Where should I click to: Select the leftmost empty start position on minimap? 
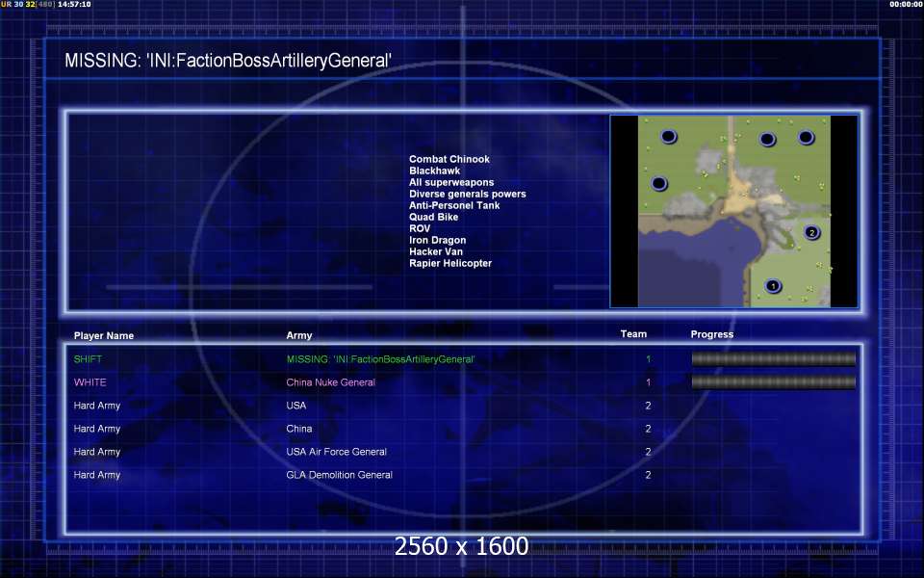click(x=658, y=183)
